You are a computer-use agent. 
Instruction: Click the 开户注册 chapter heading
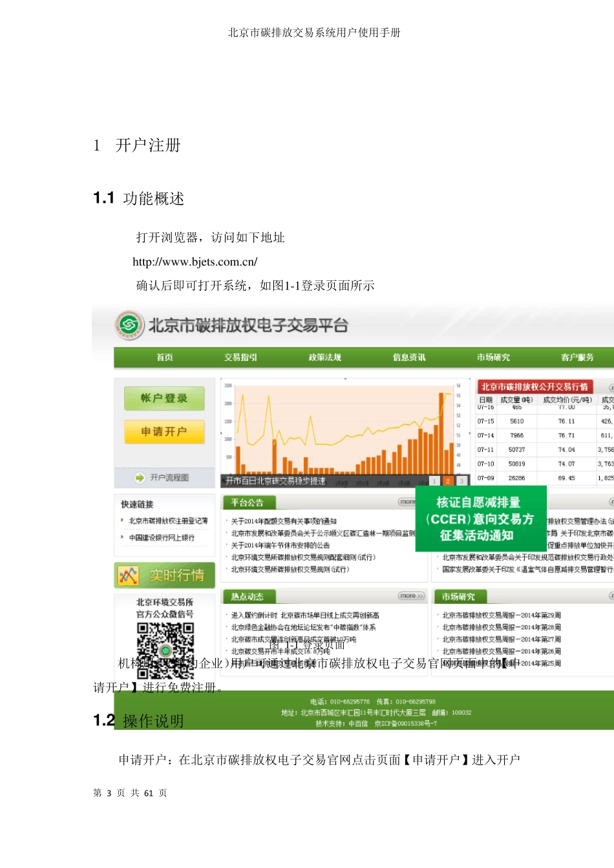[x=148, y=145]
